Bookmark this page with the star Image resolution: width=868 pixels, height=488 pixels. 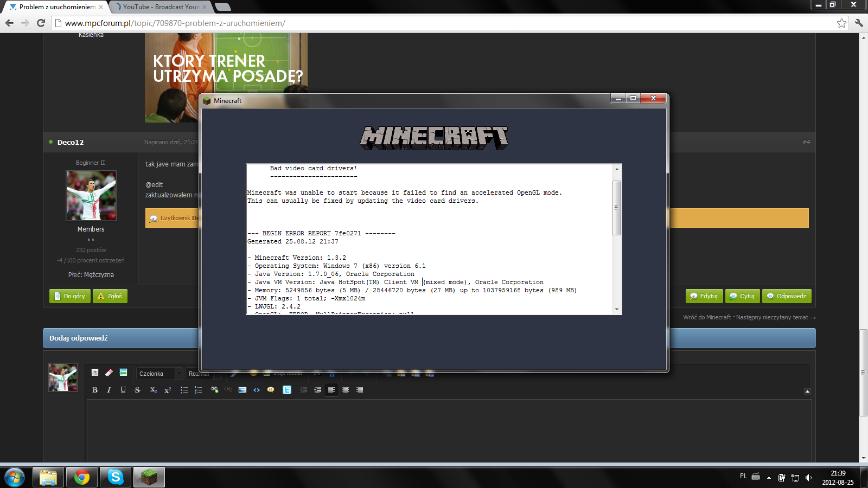[841, 23]
